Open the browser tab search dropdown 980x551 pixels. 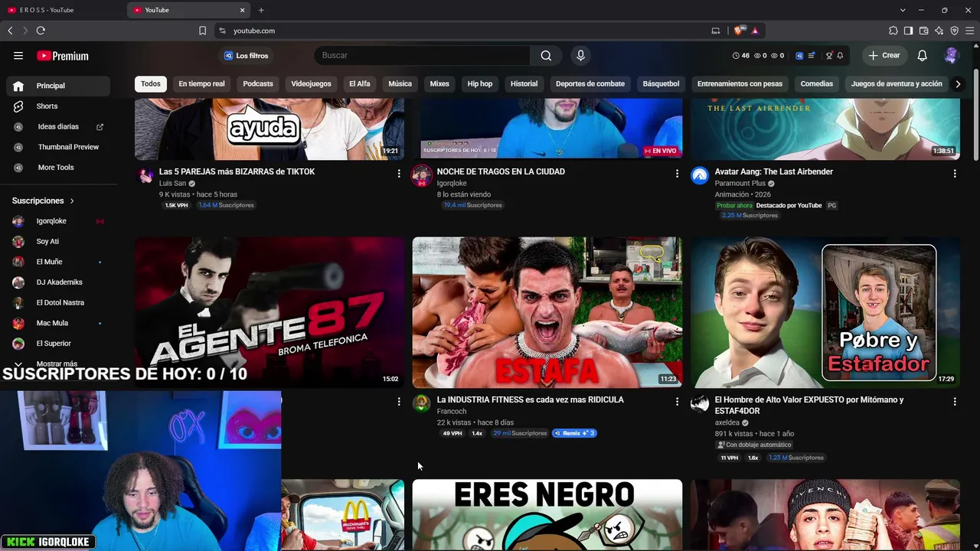tap(903, 10)
